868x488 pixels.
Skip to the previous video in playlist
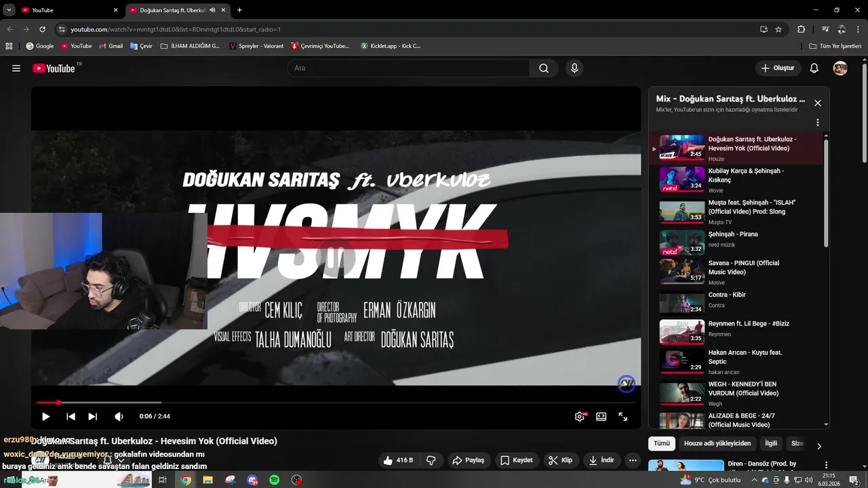point(71,417)
